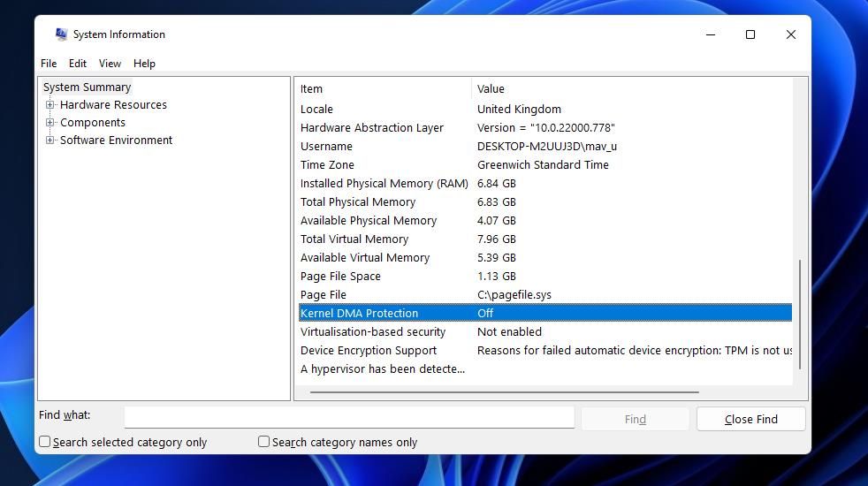The width and height of the screenshot is (868, 486).
Task: Click the horizontal scrollbar in details pane
Action: pos(504,392)
